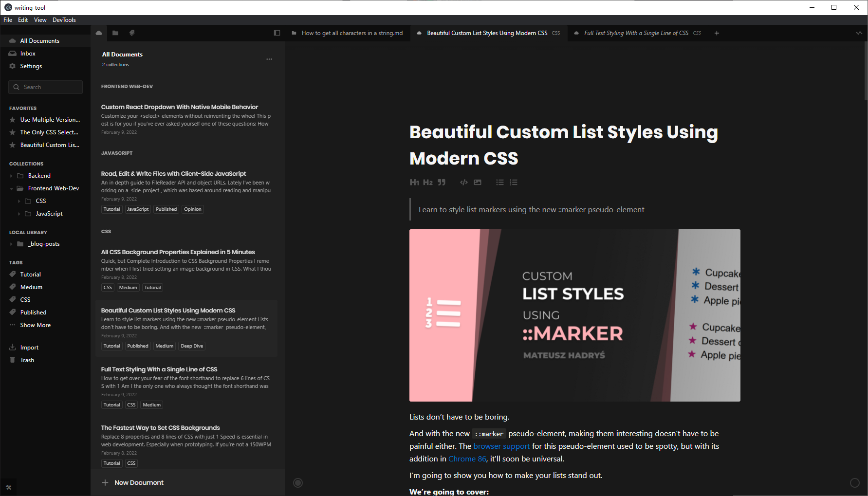Switch to the tags view icon
Image resolution: width=868 pixels, height=496 pixels.
click(x=132, y=33)
